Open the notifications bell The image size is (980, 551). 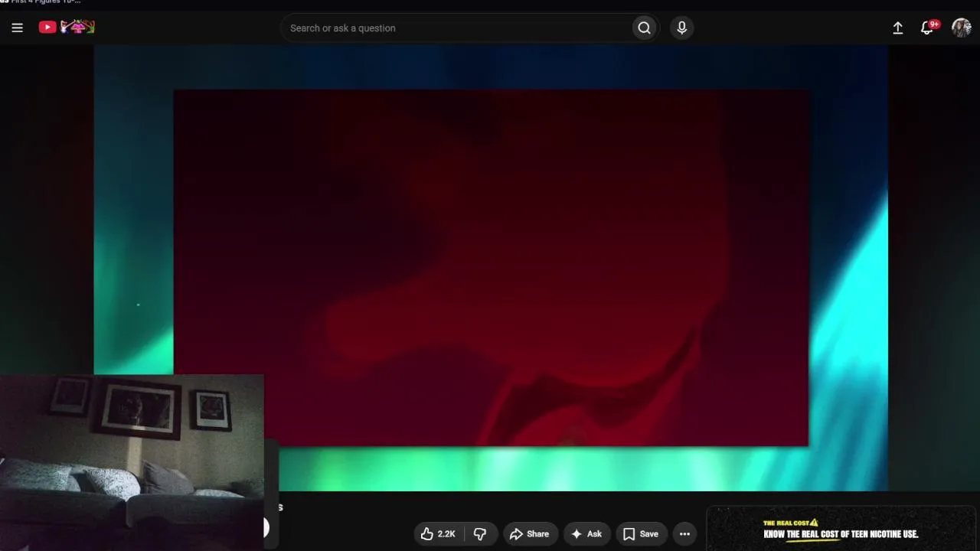tap(928, 28)
